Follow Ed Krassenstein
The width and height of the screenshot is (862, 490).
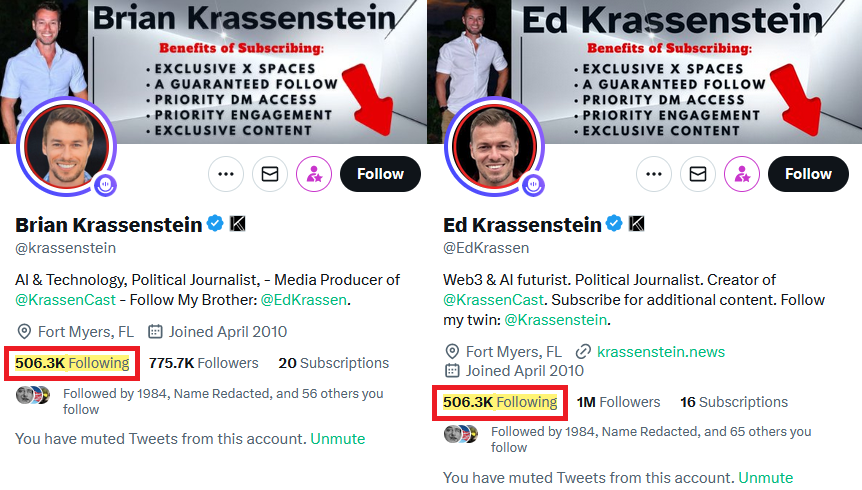click(x=808, y=174)
